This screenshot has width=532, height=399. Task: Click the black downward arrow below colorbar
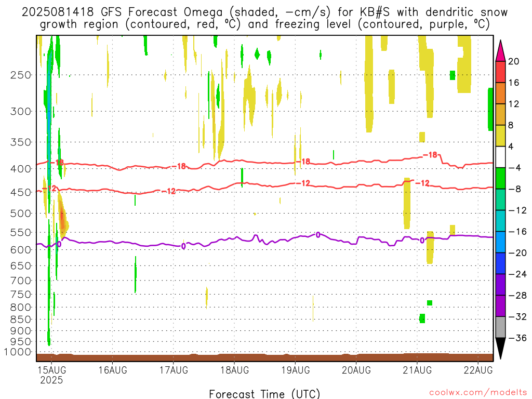500,349
